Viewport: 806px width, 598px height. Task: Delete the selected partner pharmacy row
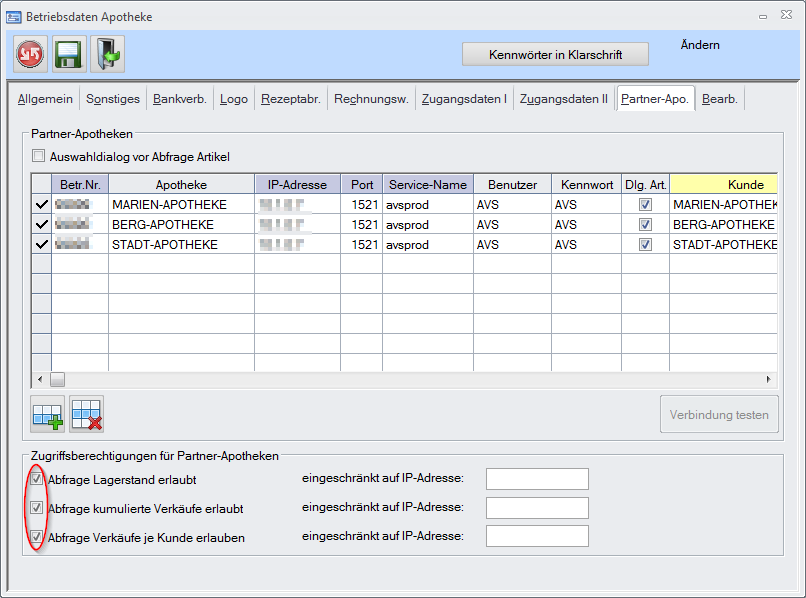(87, 414)
